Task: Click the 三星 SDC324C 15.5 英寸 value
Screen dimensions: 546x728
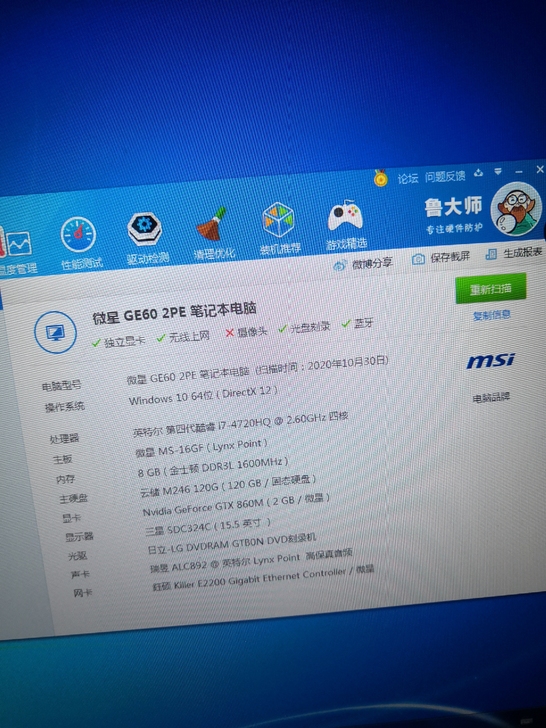Action: coord(208,526)
